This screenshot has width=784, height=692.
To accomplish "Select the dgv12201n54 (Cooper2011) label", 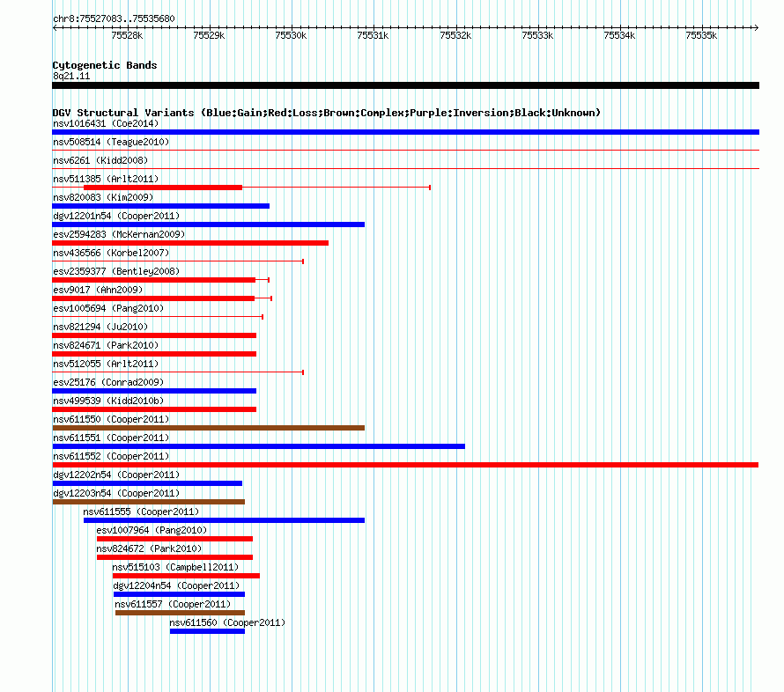I will pyautogui.click(x=116, y=216).
